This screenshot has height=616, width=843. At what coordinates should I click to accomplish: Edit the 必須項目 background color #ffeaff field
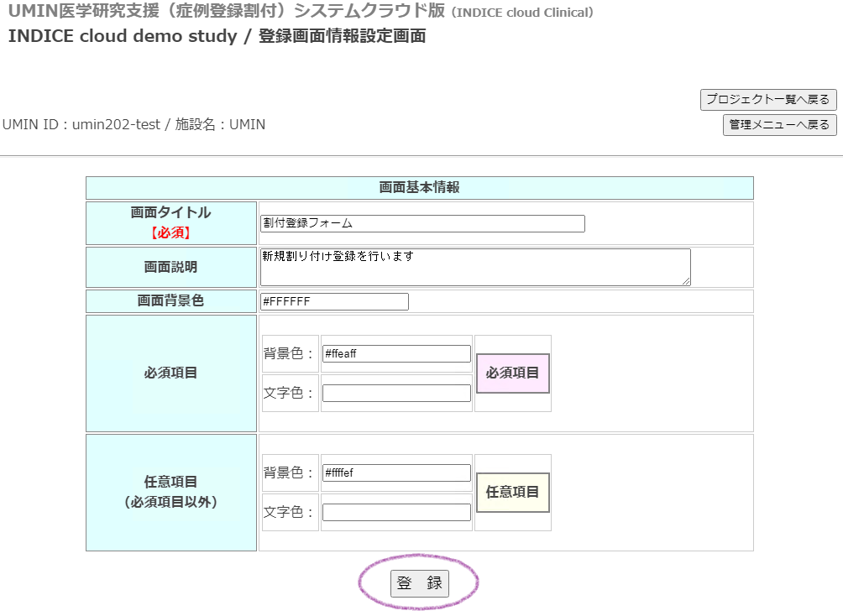(396, 353)
